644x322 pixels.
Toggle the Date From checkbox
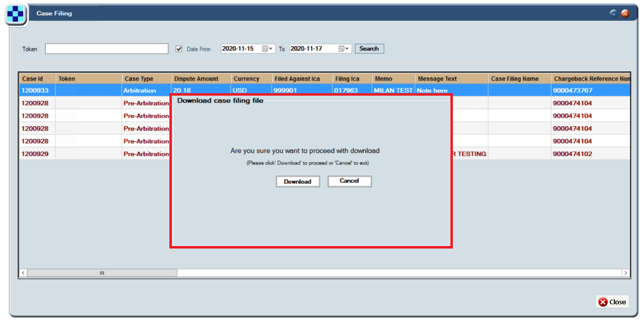coord(179,49)
